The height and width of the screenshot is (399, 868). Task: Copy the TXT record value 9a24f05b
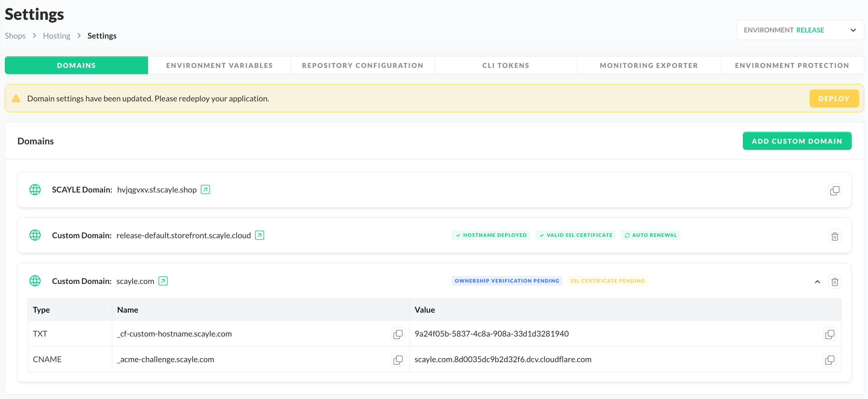(829, 334)
